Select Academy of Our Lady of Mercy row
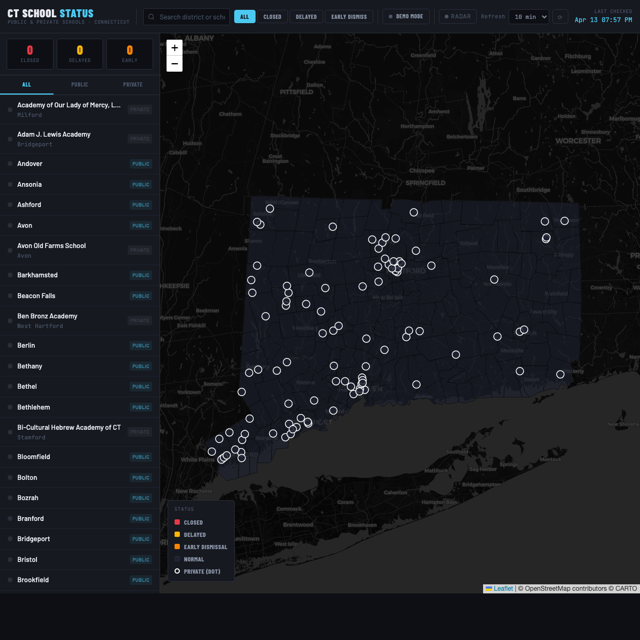Viewport: 640px width, 640px height. 80,109
